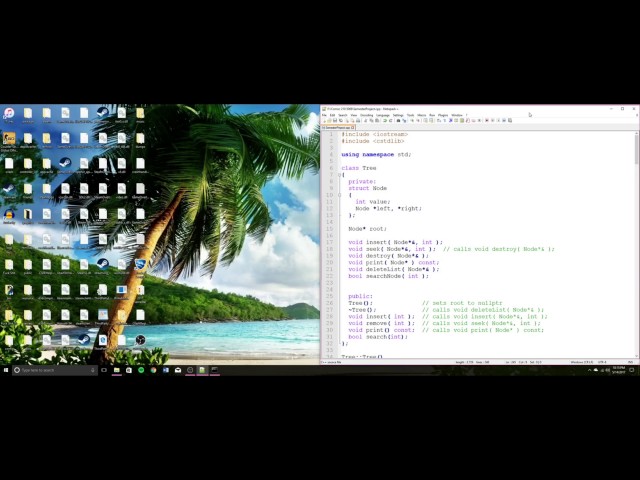
Task: Click the Replace toolbar icon
Action: (x=404, y=120)
